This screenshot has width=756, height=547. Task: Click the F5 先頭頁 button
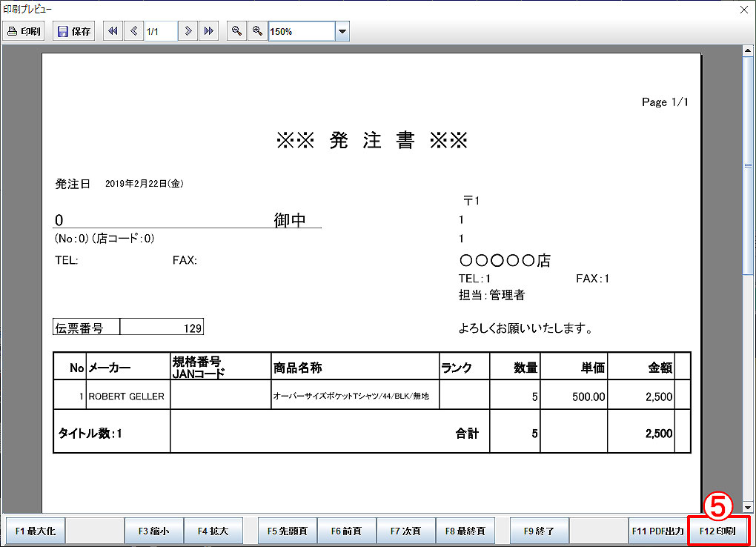[288, 531]
